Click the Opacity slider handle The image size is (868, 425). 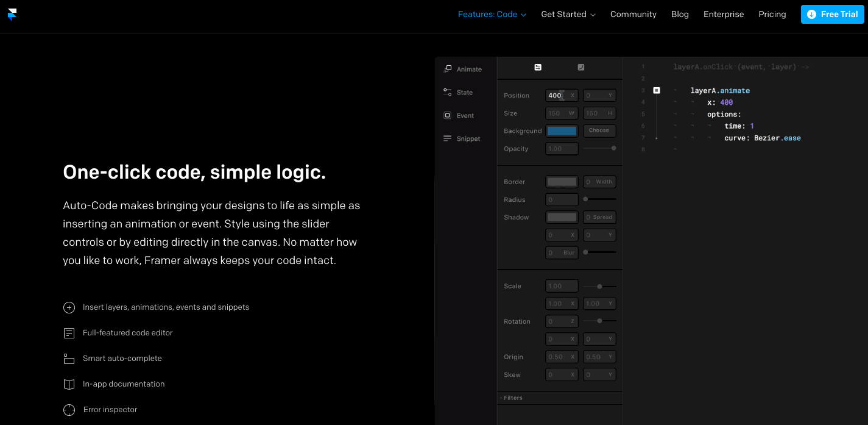tap(613, 148)
